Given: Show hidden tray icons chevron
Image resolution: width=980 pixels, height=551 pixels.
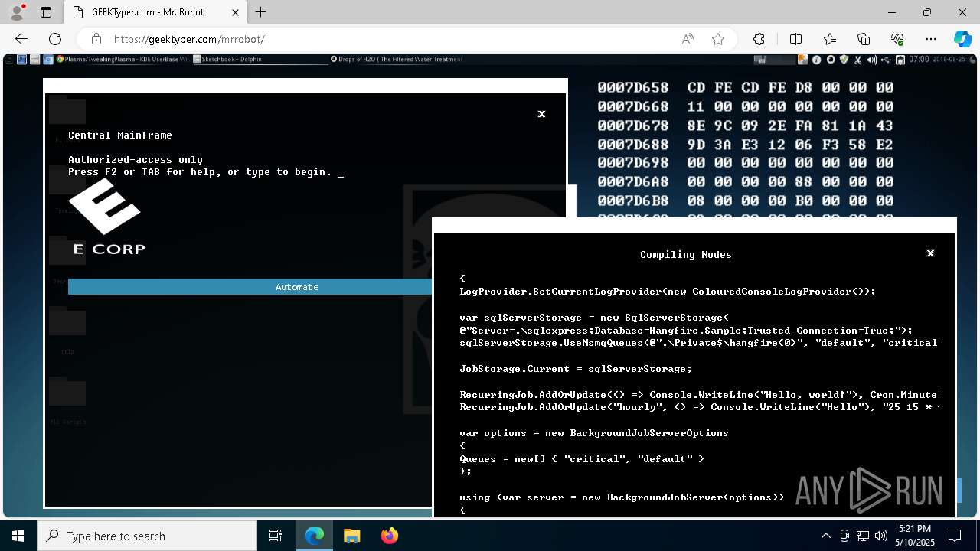Looking at the screenshot, I should tap(825, 536).
